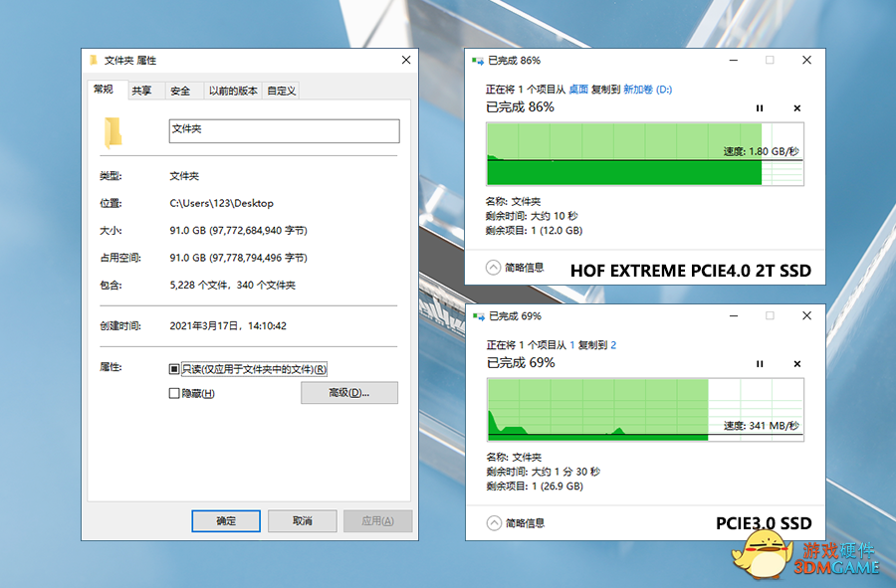
Task: Cancel the 69% copy operation
Action: coord(797,364)
